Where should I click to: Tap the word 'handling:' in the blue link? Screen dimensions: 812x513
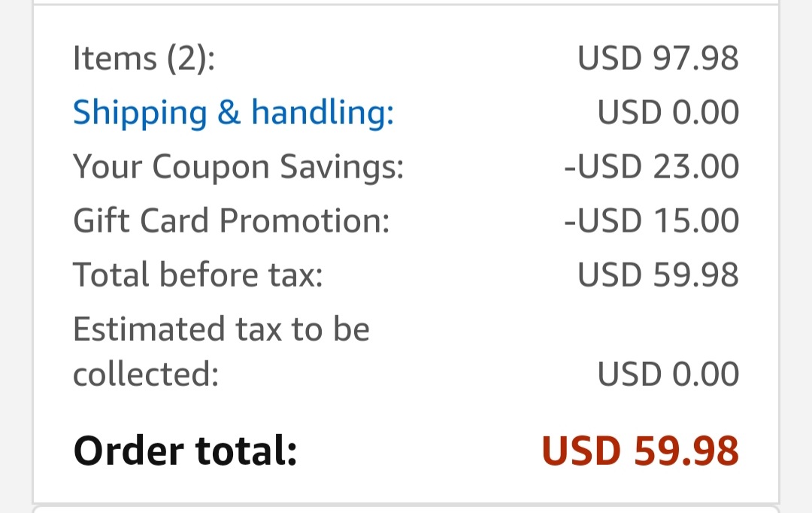(x=323, y=112)
